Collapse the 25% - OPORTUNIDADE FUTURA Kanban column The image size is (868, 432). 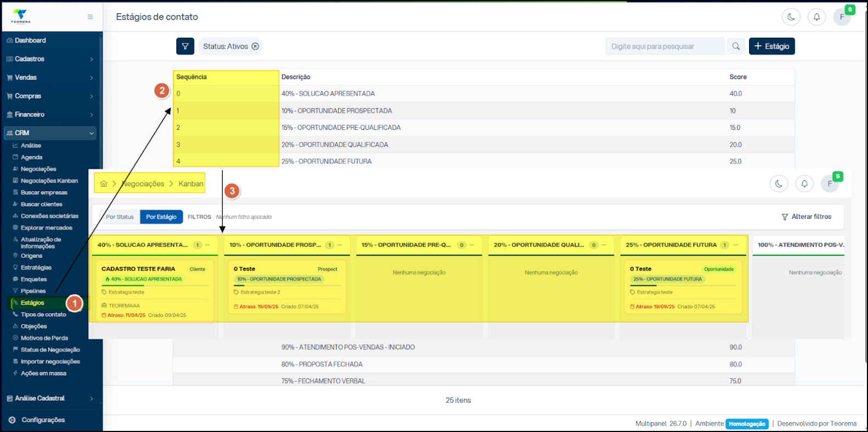click(x=736, y=245)
